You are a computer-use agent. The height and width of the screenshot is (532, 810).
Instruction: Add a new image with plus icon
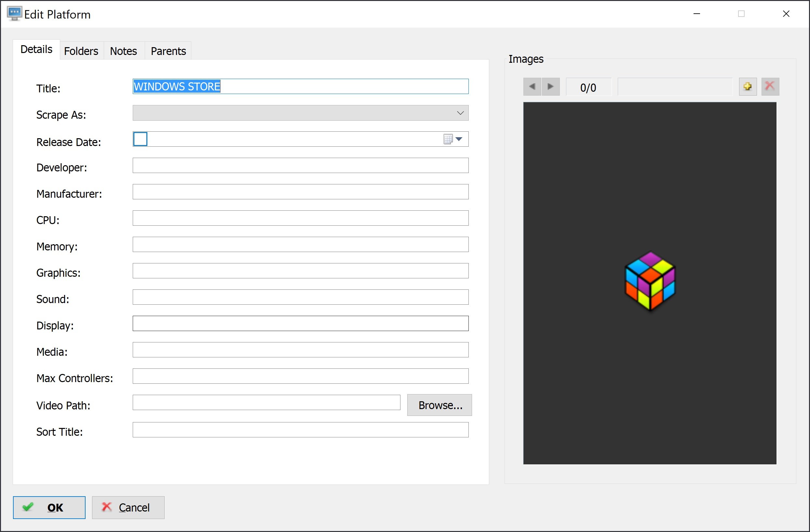[x=748, y=87]
